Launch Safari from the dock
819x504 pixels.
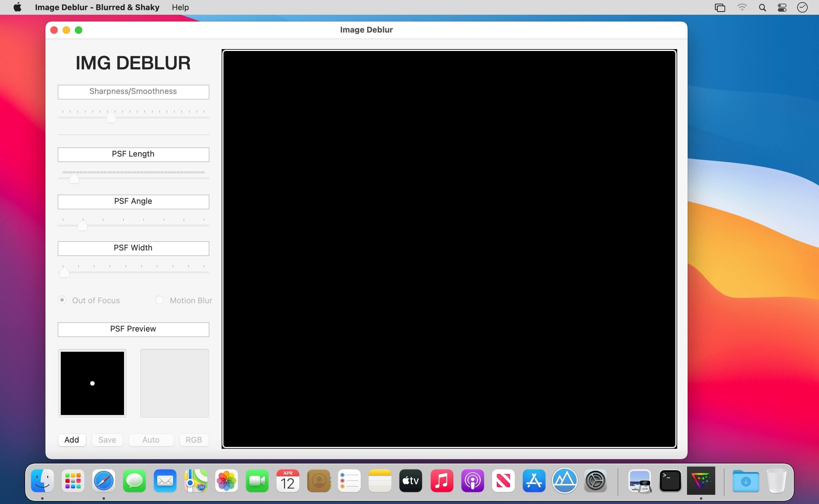104,481
